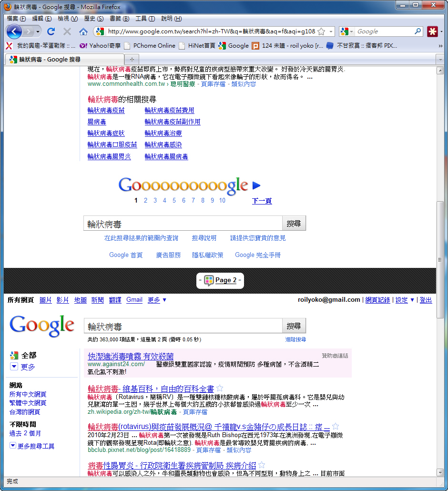The width and height of the screenshot is (448, 491).
Task: Bookmark this page with the star icon
Action: point(321,31)
